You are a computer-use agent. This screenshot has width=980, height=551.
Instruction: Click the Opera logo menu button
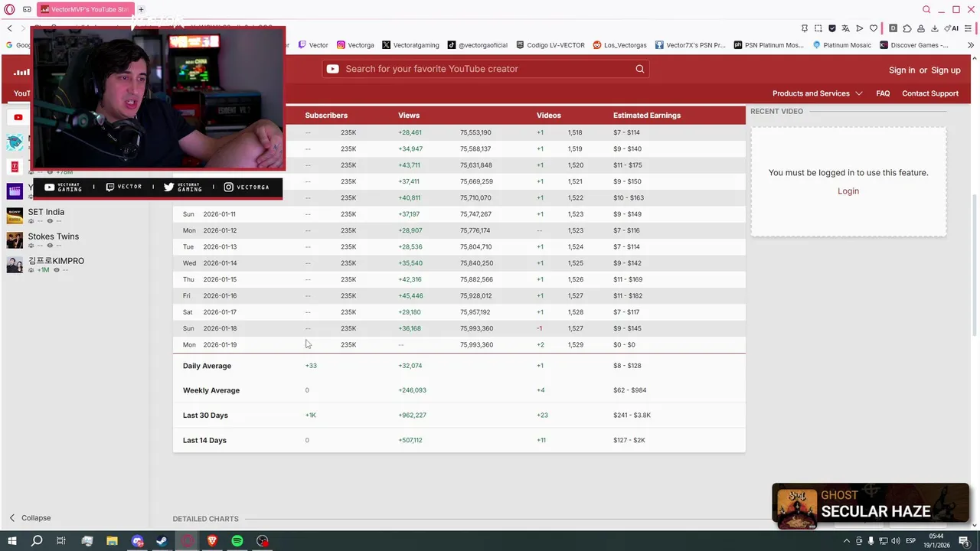[10, 9]
